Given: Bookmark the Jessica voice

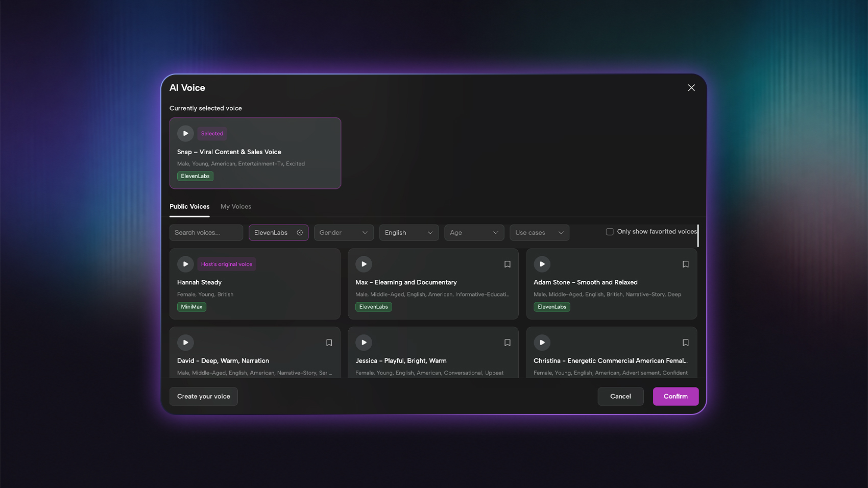Looking at the screenshot, I should pyautogui.click(x=507, y=343).
